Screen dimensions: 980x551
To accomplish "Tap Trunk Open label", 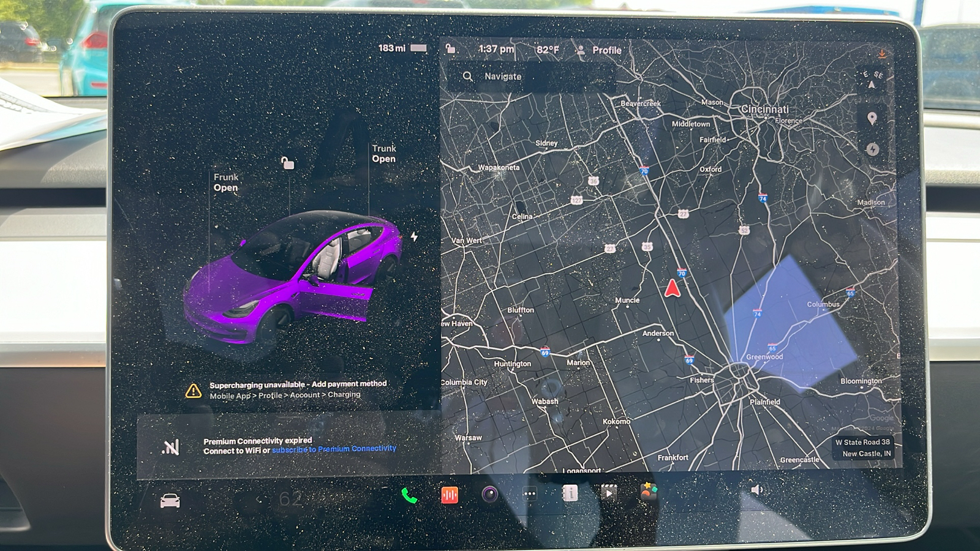I will click(384, 154).
